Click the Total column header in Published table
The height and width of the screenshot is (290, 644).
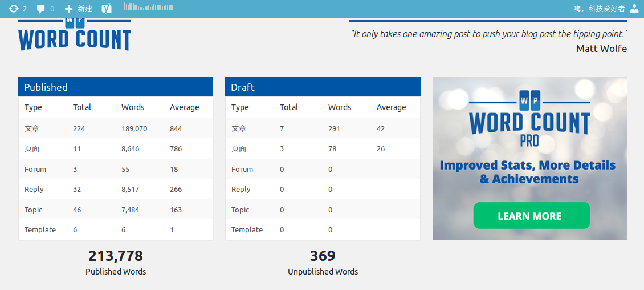coord(82,107)
